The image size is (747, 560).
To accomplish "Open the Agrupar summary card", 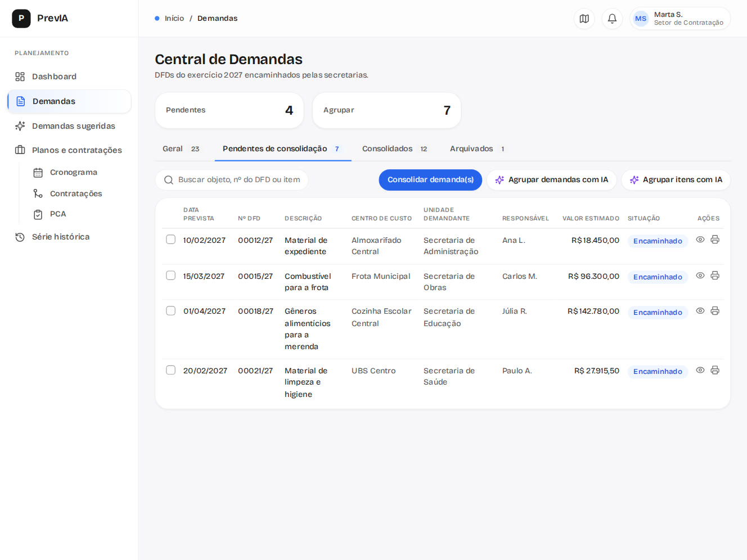I will [387, 110].
